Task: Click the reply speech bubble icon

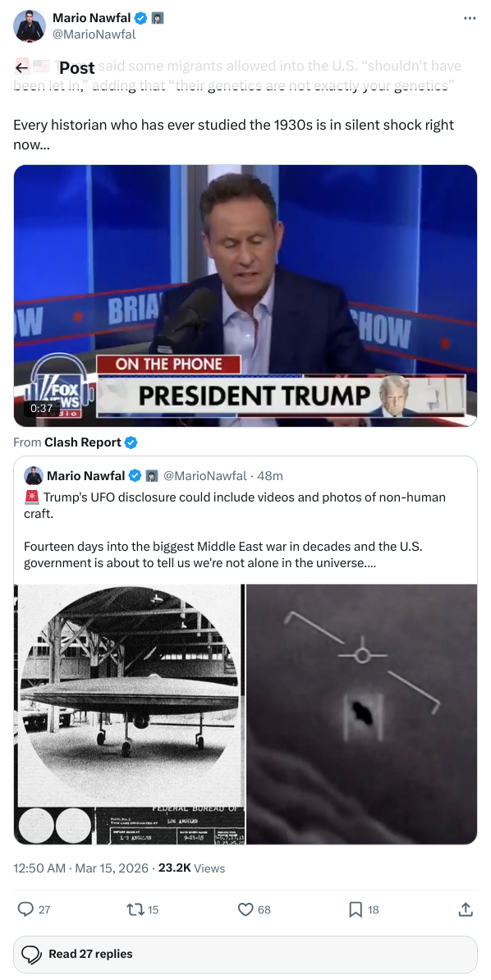Action: (x=25, y=909)
